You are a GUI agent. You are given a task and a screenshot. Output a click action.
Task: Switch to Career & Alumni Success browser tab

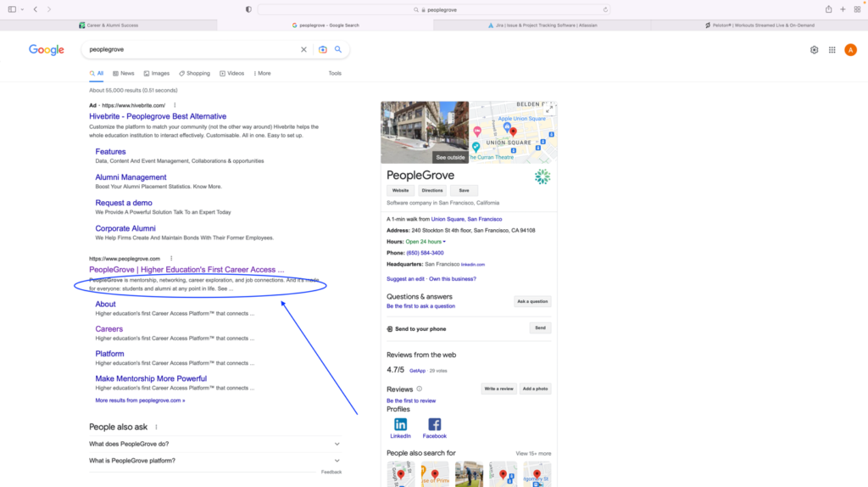point(108,25)
